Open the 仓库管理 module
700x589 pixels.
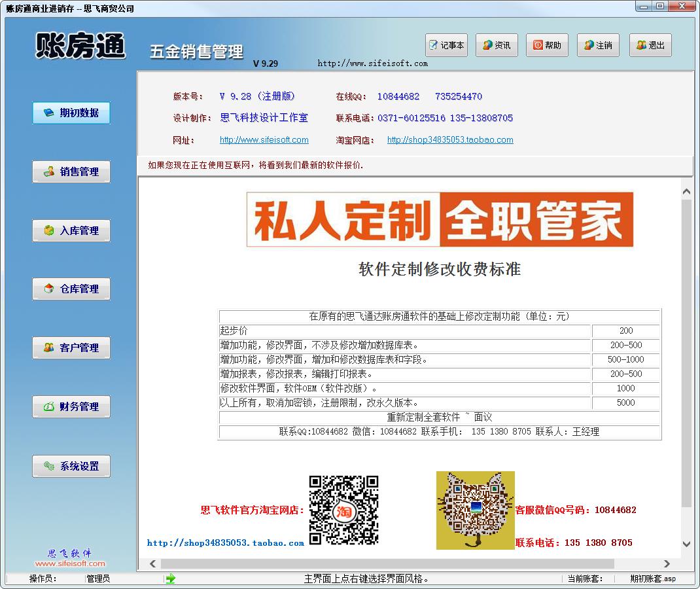click(x=71, y=289)
